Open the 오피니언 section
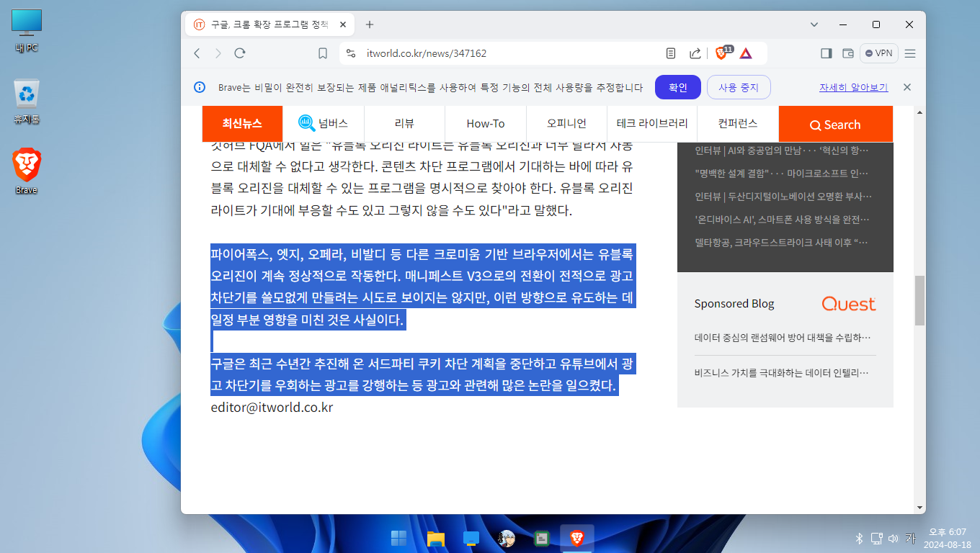980x553 pixels. click(566, 124)
